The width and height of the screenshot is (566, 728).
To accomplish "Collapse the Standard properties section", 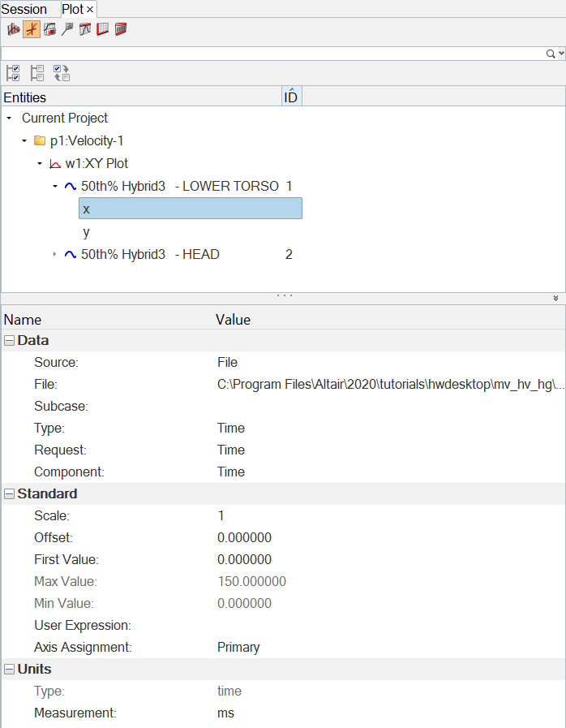I will pyautogui.click(x=10, y=493).
